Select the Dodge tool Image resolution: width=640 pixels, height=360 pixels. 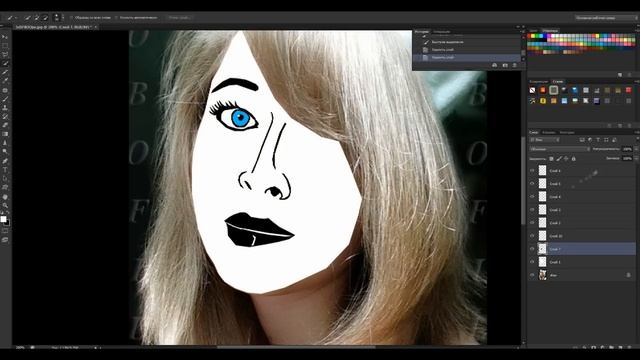click(x=5, y=151)
